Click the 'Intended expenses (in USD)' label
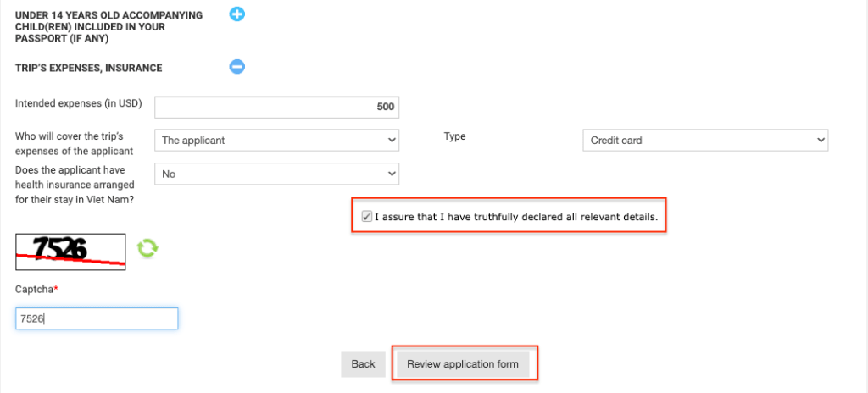The width and height of the screenshot is (868, 393). pos(79,103)
